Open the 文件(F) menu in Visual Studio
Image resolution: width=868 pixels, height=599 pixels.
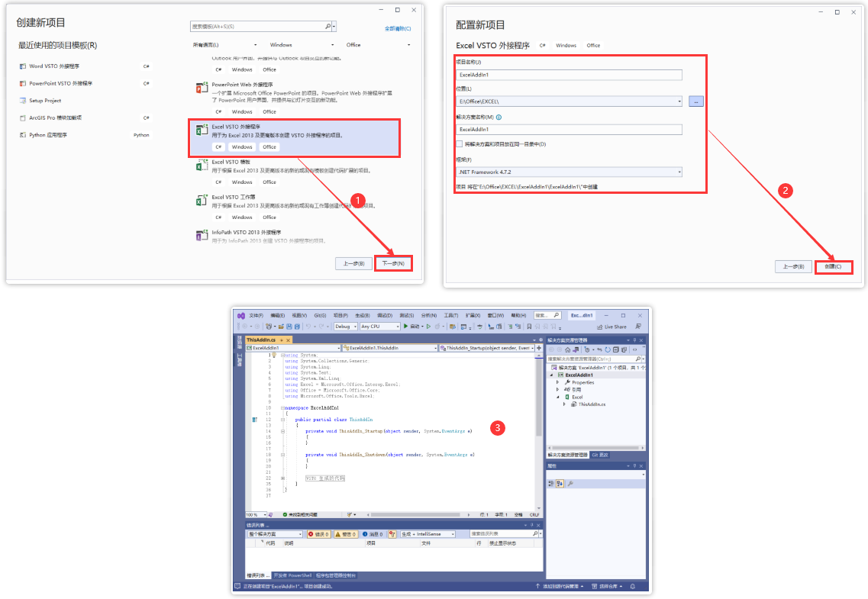click(257, 315)
